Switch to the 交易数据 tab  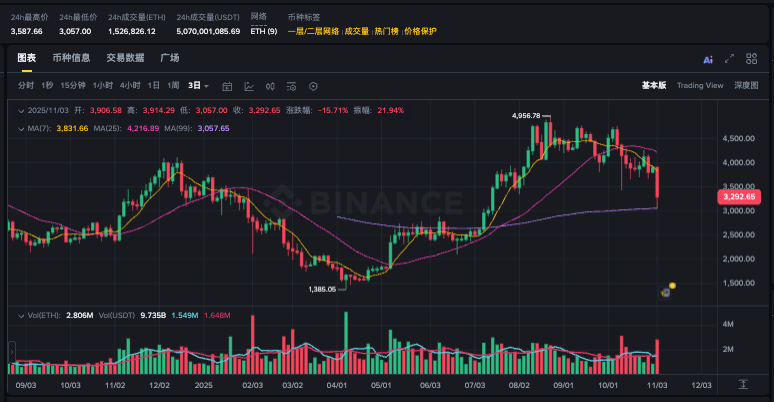coord(125,58)
